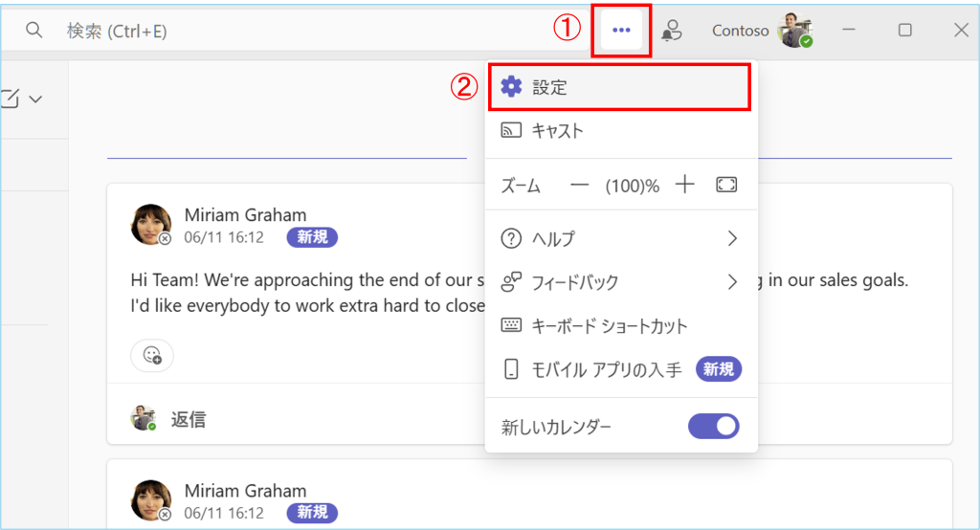Image resolution: width=980 pixels, height=530 pixels.
Task: Click the zoom in plus button
Action: tap(684, 186)
